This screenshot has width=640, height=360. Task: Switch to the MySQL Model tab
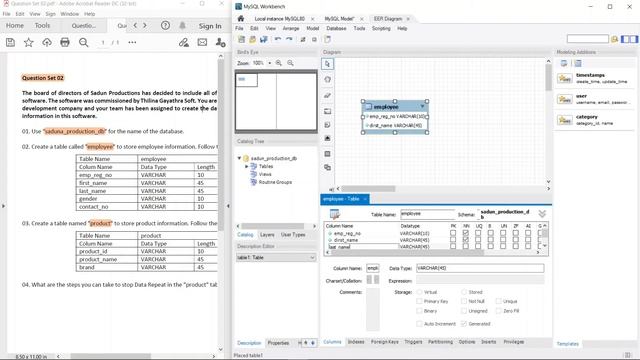(x=339, y=19)
